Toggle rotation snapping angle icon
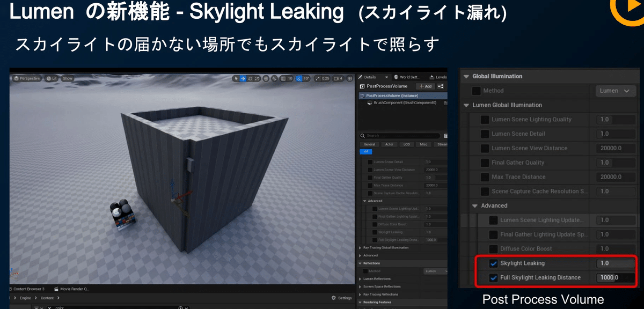The height and width of the screenshot is (309, 644). tap(299, 78)
